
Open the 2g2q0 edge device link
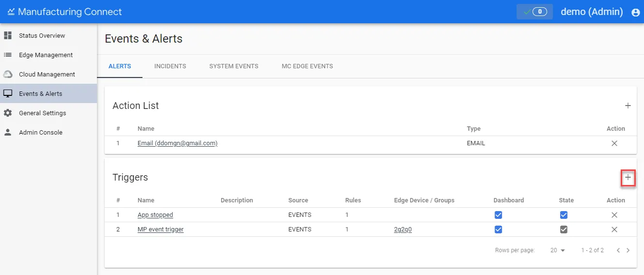point(403,229)
